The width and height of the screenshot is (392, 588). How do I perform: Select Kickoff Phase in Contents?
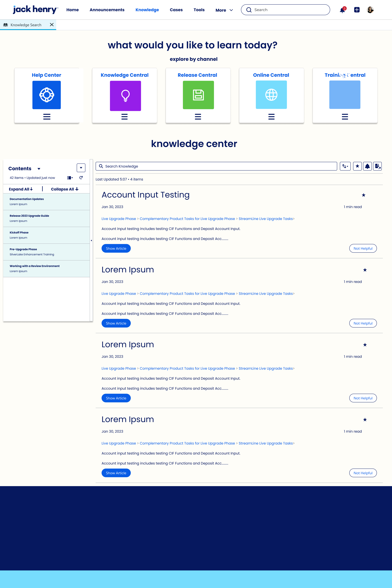[x=46, y=235]
